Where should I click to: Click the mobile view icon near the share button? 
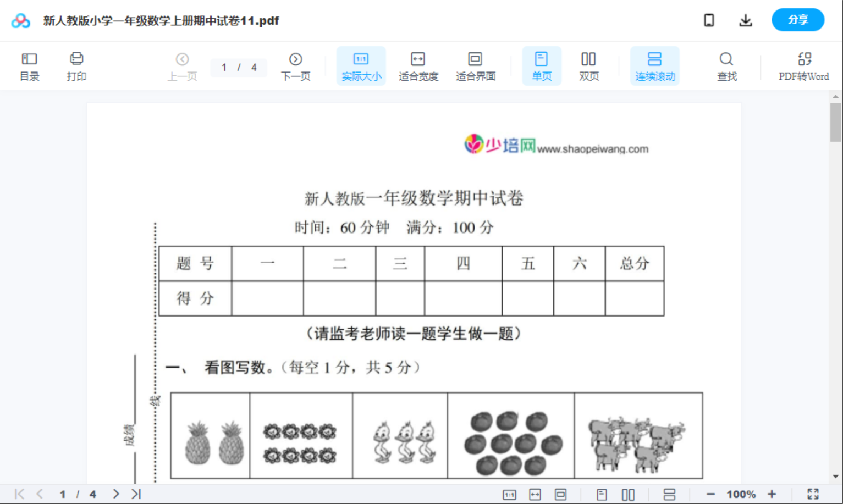[709, 20]
